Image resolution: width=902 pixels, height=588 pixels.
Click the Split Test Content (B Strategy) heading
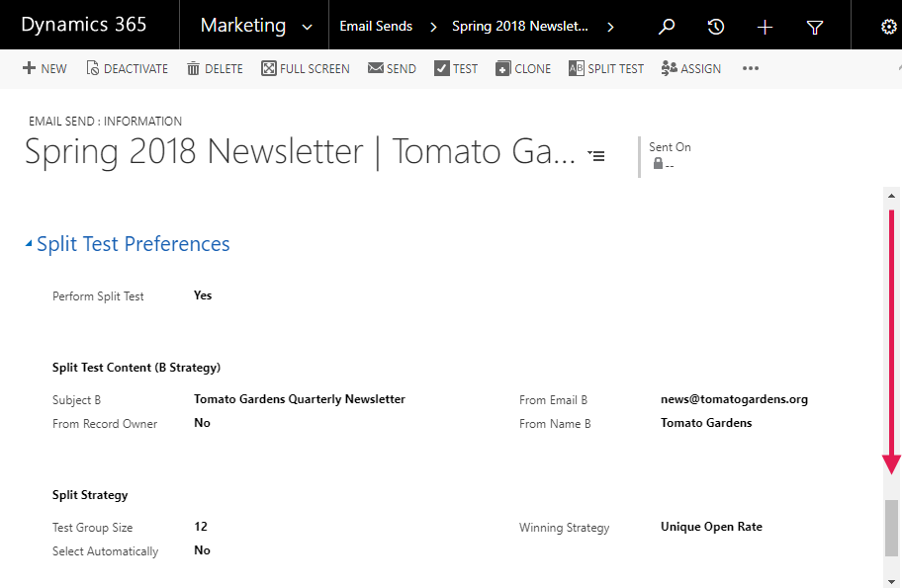[x=136, y=368]
